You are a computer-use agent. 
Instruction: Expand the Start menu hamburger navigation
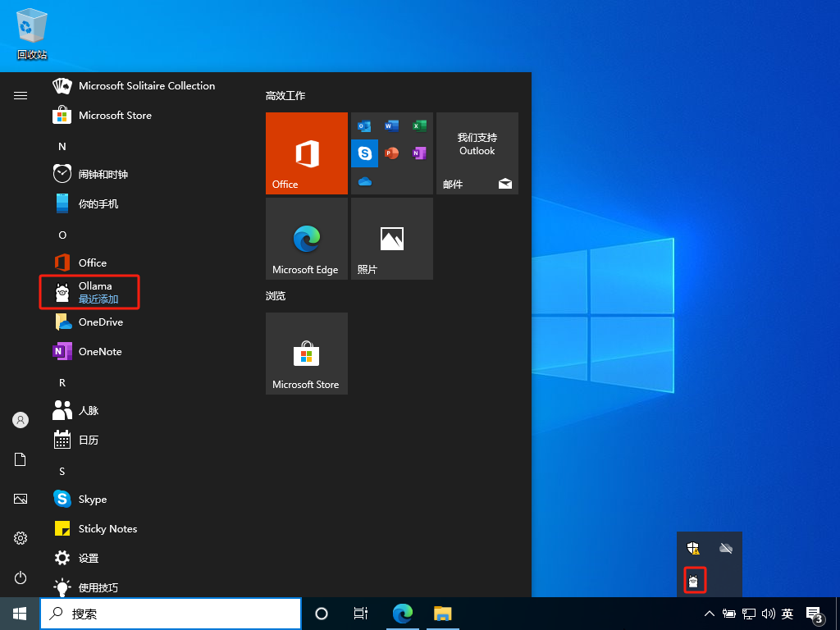pos(21,95)
